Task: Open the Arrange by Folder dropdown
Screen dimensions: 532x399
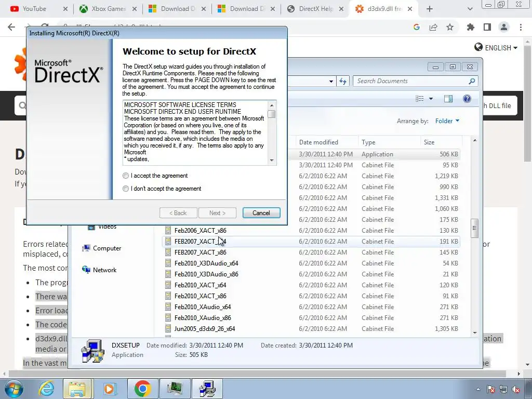Action: 447,121
